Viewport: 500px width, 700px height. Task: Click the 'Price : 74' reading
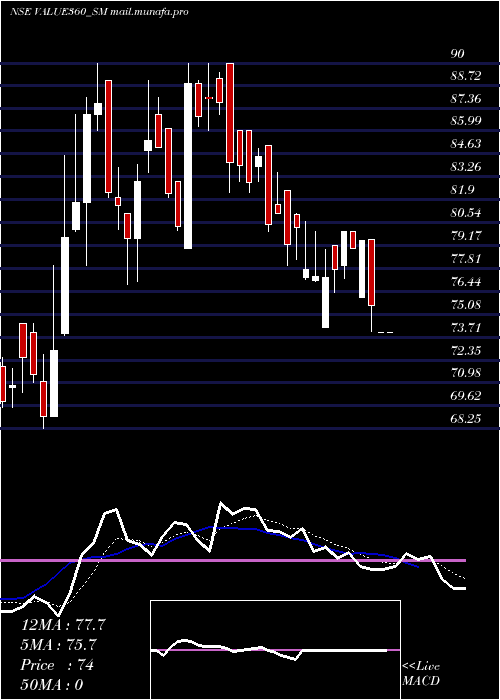point(57,665)
